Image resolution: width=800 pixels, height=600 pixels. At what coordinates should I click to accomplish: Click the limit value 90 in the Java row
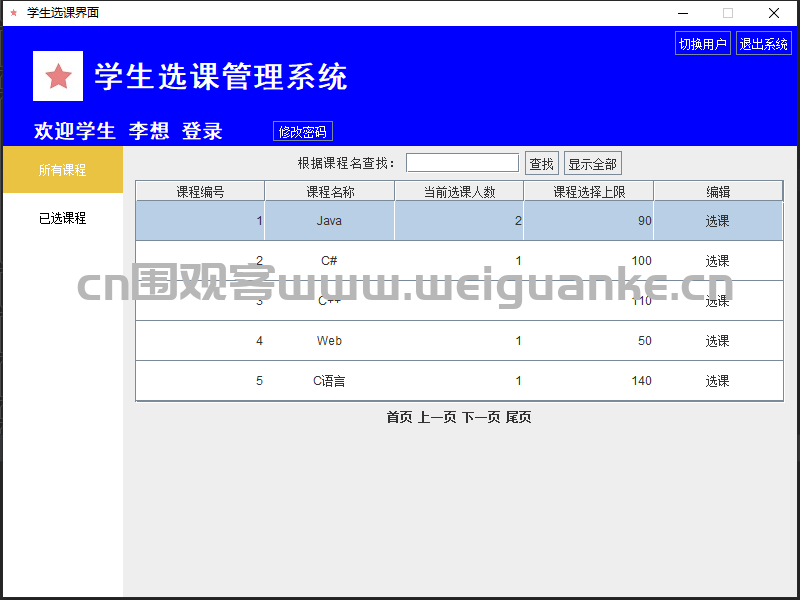(x=644, y=221)
